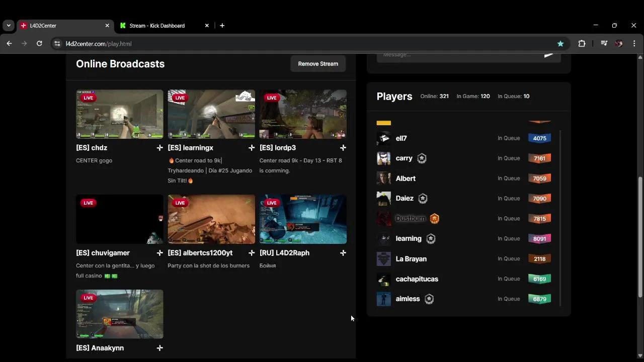Click the plus icon beside learningx stream

(x=252, y=148)
